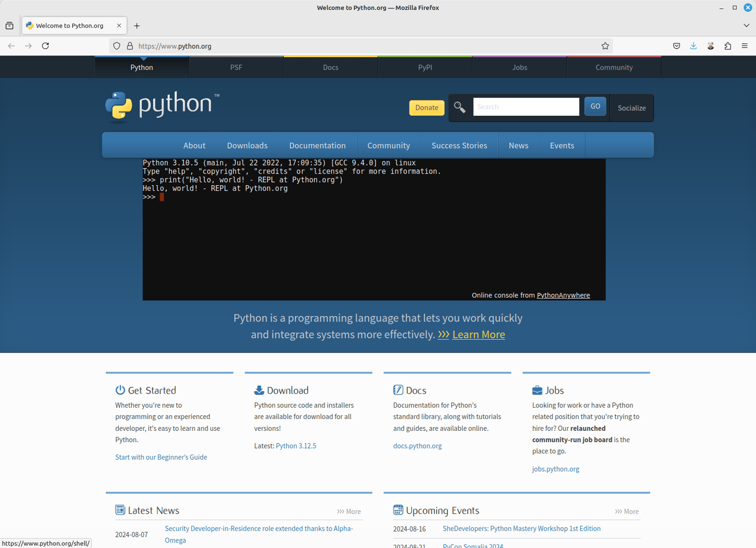Open the Firefox hamburger application menu
The height and width of the screenshot is (548, 756).
tap(745, 46)
